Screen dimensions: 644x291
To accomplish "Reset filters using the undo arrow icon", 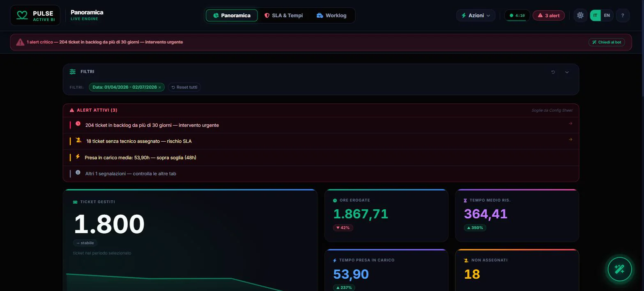I will [553, 72].
